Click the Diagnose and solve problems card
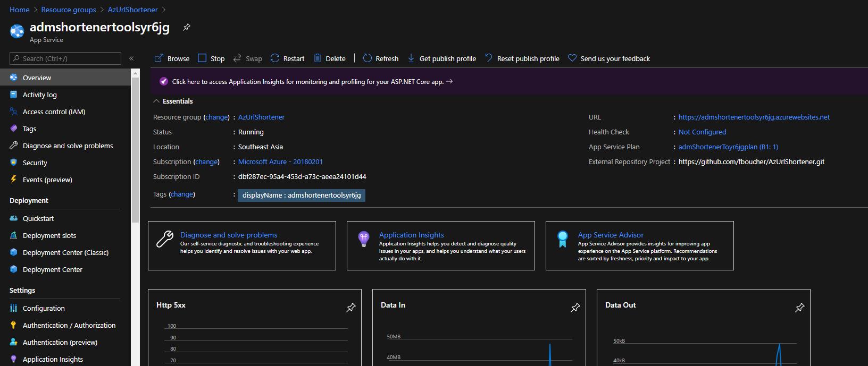 coord(242,245)
